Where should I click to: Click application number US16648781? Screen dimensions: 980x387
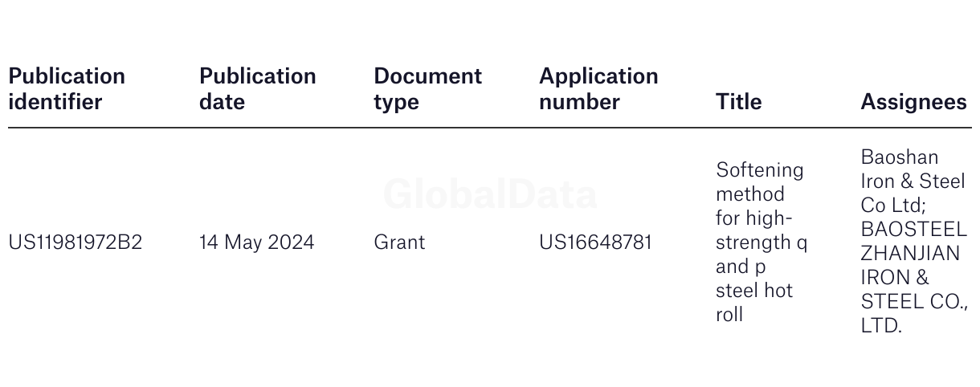(595, 242)
